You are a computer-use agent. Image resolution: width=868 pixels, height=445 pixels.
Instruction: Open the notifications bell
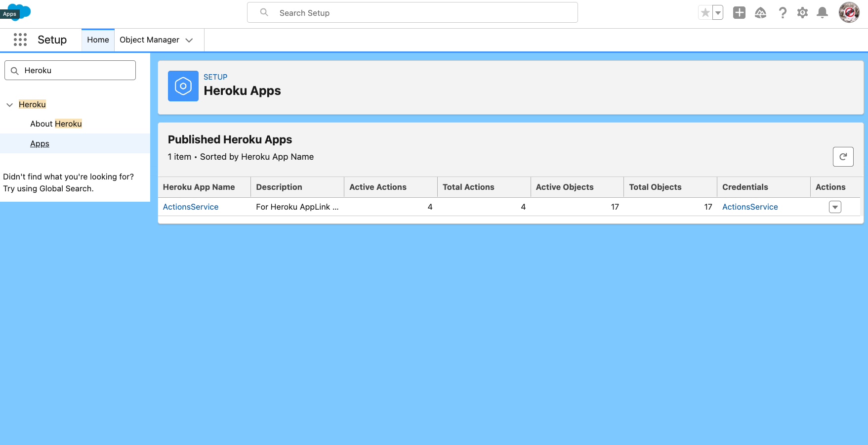pos(822,12)
